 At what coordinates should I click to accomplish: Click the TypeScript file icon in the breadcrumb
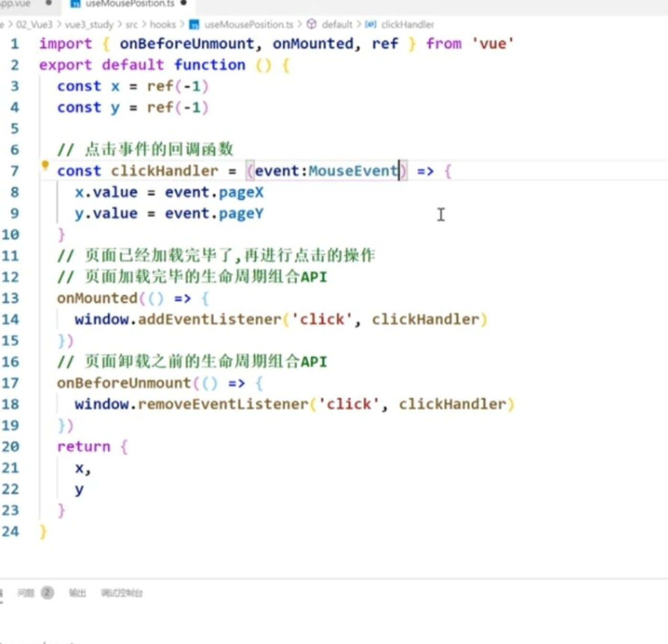pos(194,24)
